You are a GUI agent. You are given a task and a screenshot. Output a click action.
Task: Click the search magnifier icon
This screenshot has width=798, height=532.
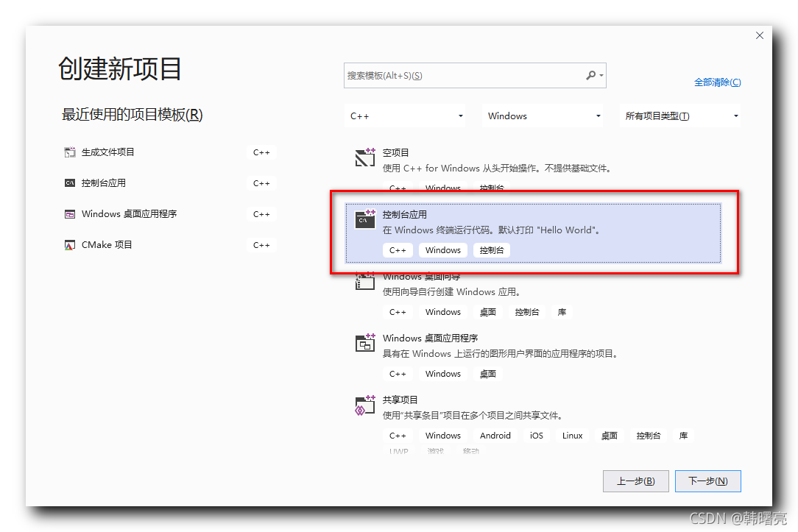591,75
